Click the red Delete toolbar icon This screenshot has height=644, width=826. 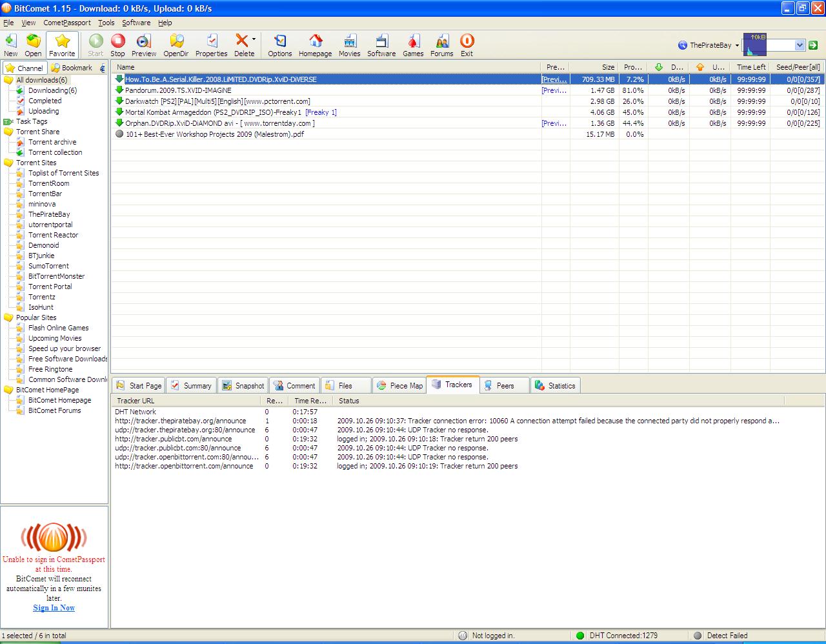[x=242, y=45]
